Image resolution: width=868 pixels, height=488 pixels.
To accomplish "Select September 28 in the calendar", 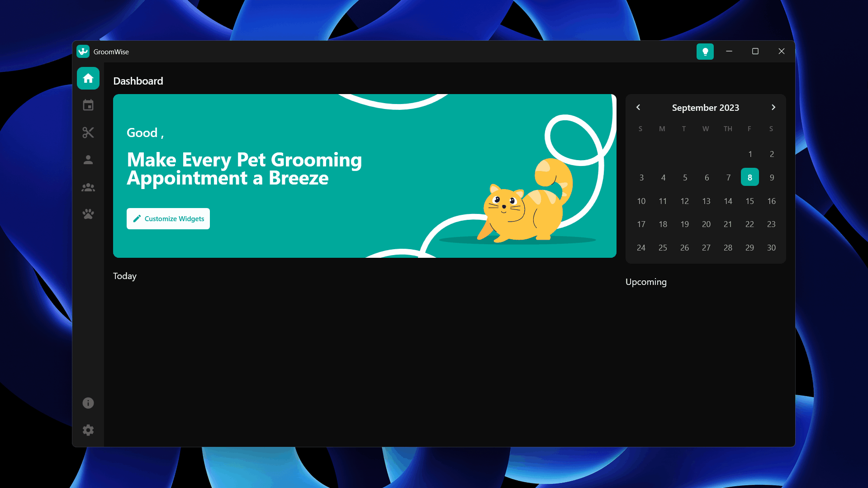I will coord(728,248).
